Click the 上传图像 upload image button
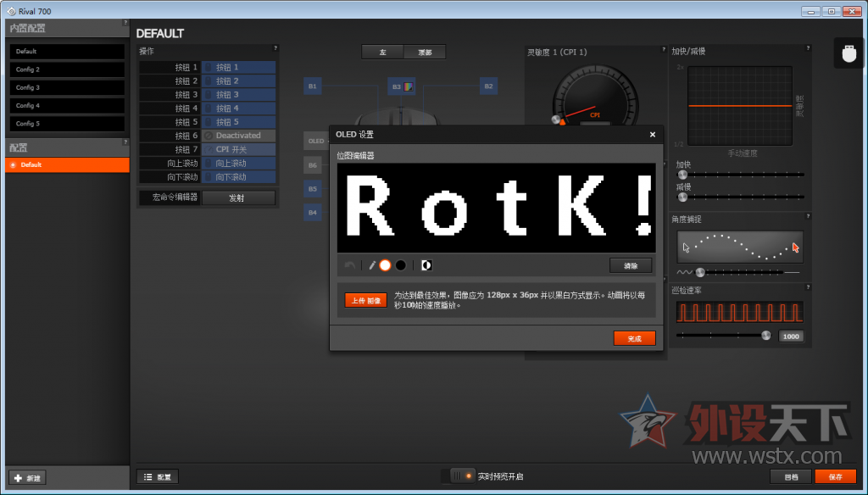The image size is (868, 495). pyautogui.click(x=365, y=300)
